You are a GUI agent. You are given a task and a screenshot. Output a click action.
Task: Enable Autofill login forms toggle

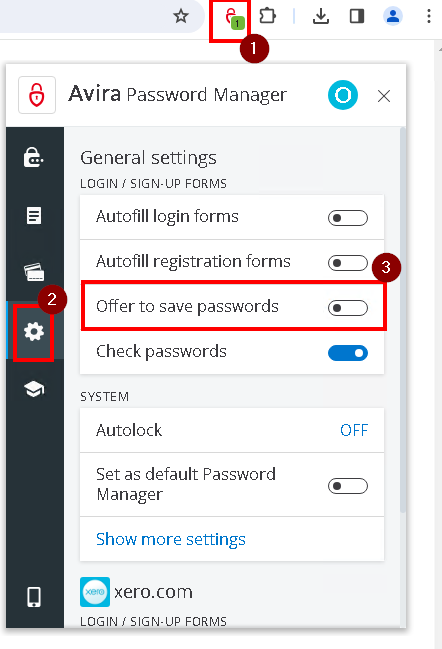[348, 218]
